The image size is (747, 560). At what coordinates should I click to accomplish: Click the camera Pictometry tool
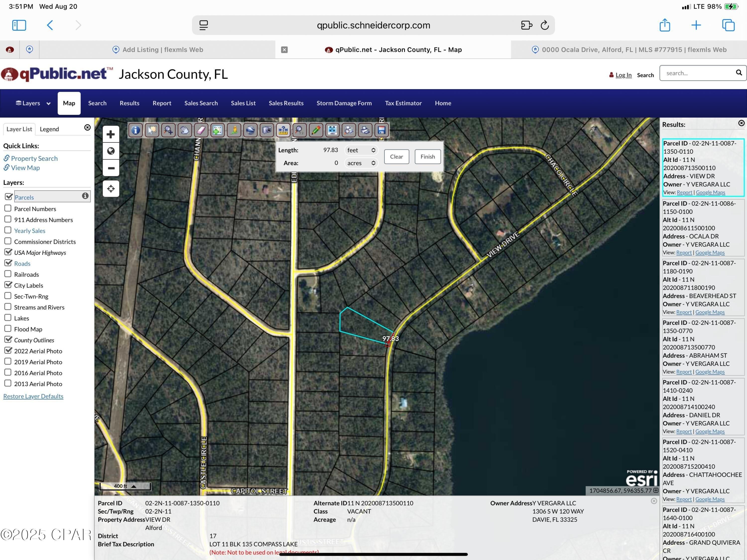click(x=267, y=130)
